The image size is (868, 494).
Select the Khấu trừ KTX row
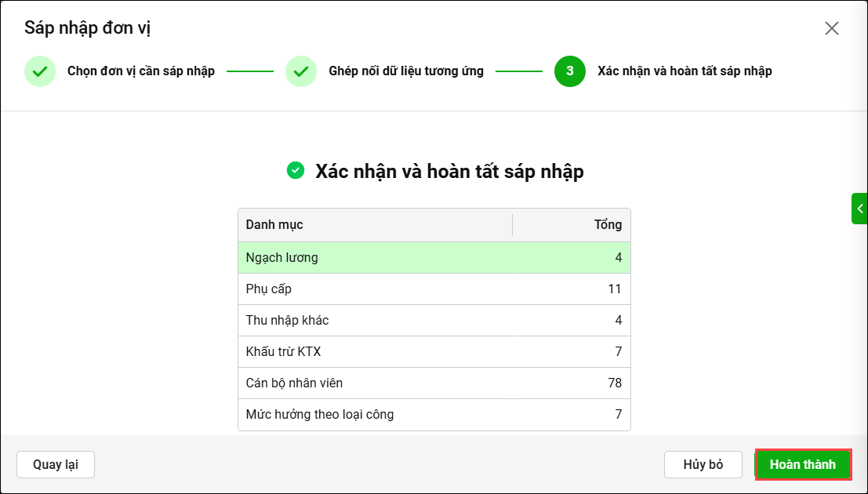434,351
